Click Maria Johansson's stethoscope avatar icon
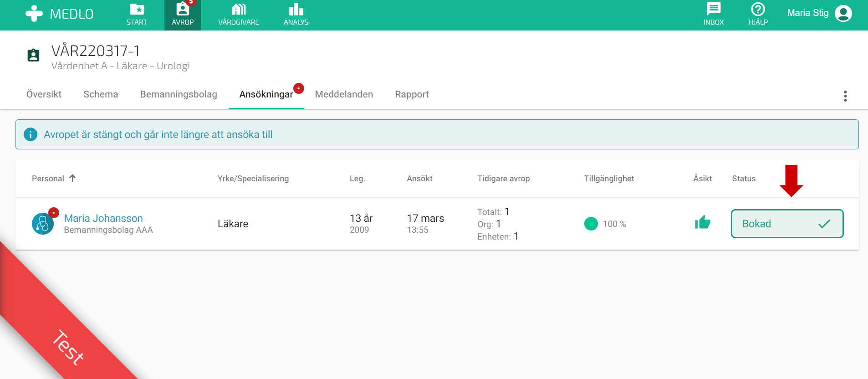This screenshot has height=379, width=868. tap(43, 224)
